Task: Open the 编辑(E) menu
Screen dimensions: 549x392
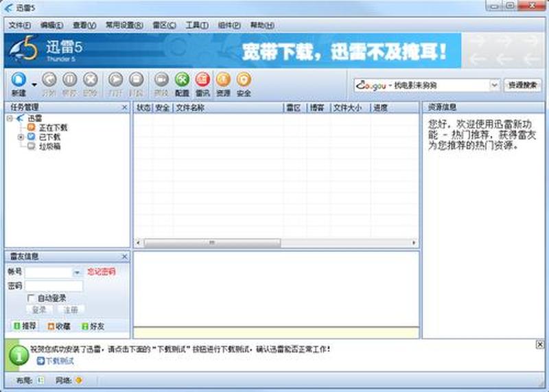Action: click(x=51, y=25)
